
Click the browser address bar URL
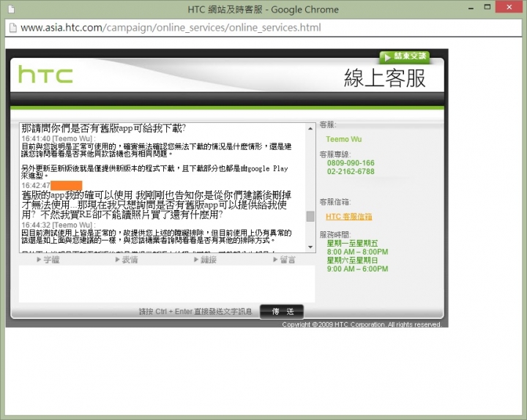click(171, 27)
